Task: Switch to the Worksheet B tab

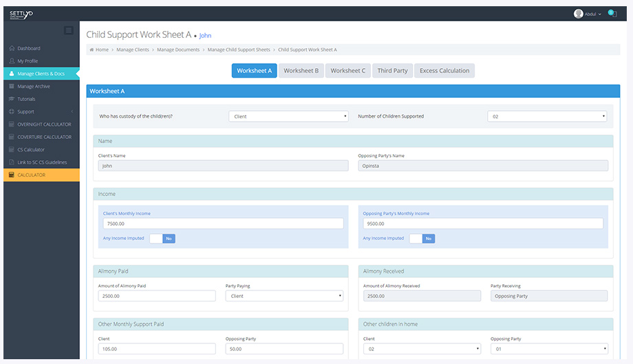Action: [301, 71]
